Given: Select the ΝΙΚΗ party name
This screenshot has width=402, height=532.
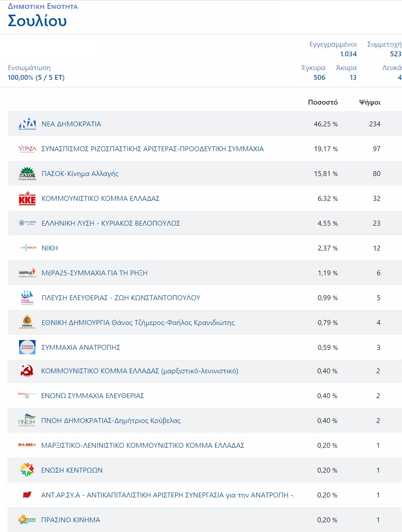Looking at the screenshot, I should pos(50,248).
